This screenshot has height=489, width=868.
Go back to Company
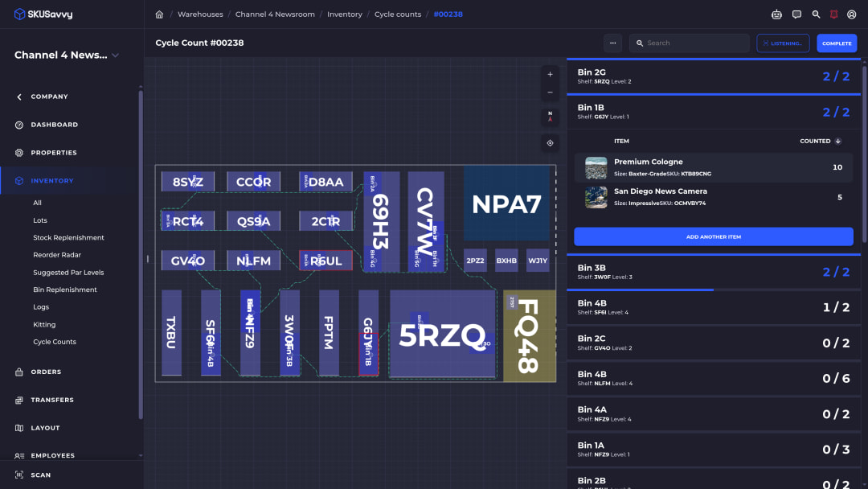pos(49,97)
